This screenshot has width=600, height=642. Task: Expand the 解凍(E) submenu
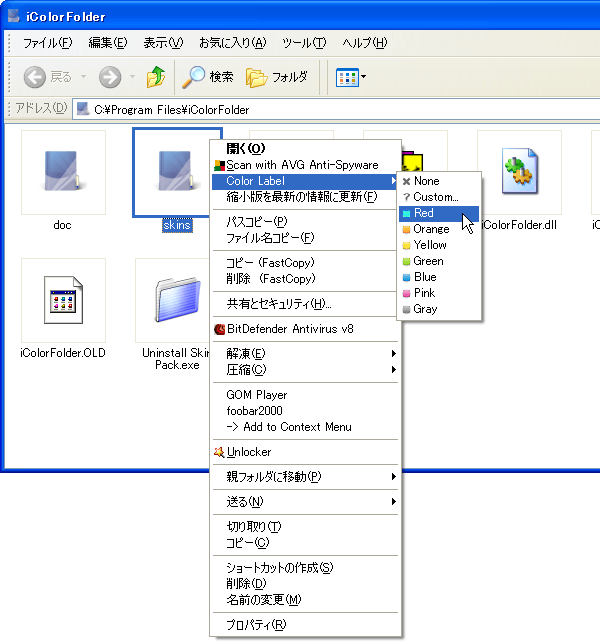(306, 353)
